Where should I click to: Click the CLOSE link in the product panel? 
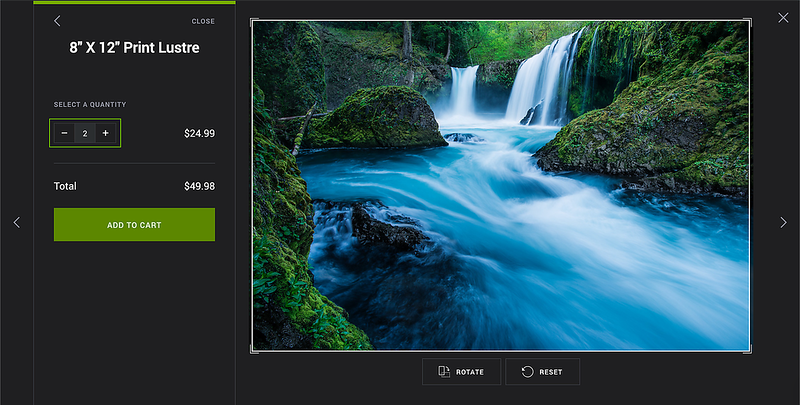pos(203,21)
